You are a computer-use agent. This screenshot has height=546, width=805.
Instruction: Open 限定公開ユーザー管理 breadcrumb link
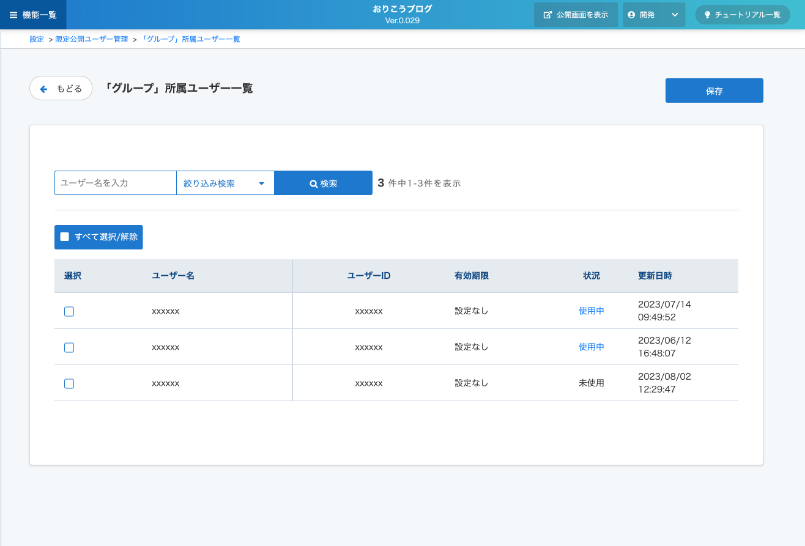click(91, 39)
